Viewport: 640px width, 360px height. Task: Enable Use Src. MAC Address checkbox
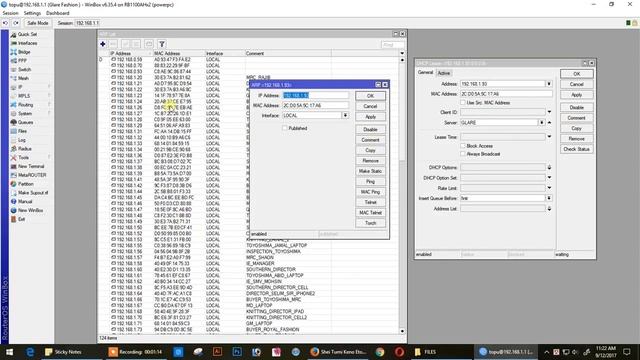coord(463,103)
